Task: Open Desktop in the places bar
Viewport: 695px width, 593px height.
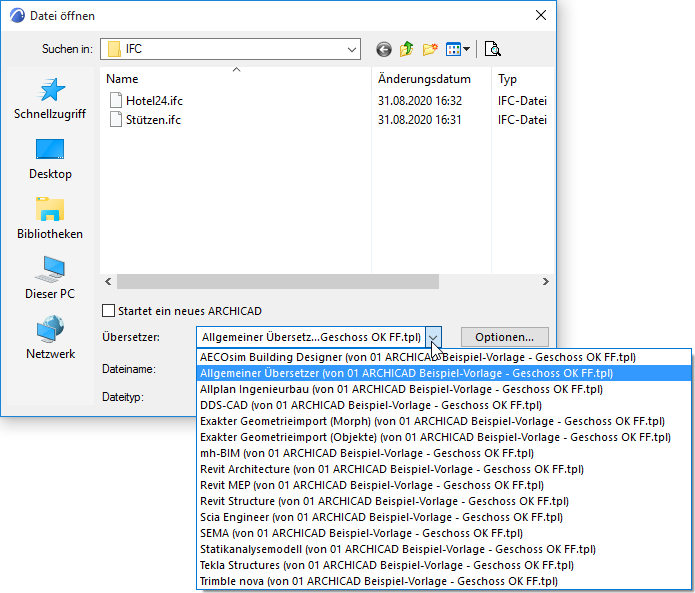Action: pyautogui.click(x=50, y=160)
